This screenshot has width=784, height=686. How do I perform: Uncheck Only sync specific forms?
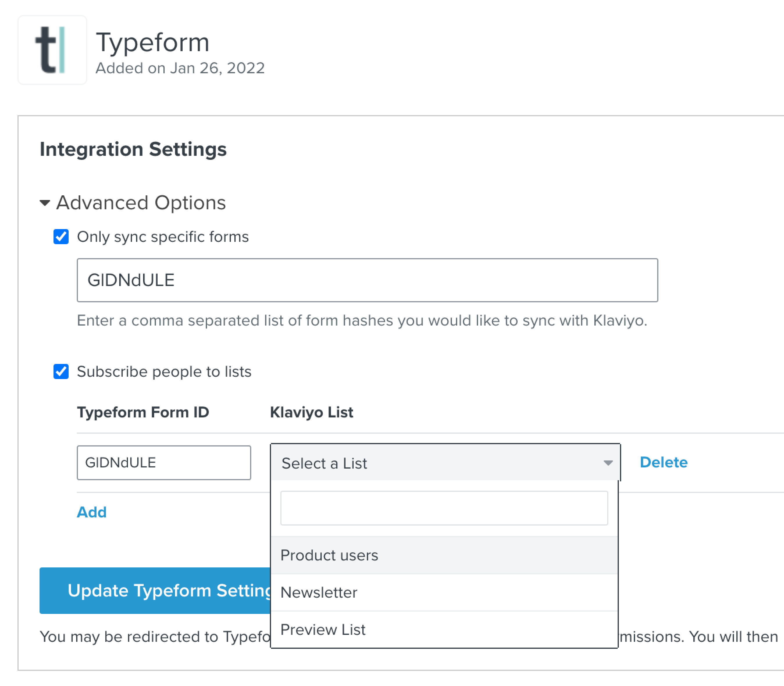(61, 237)
